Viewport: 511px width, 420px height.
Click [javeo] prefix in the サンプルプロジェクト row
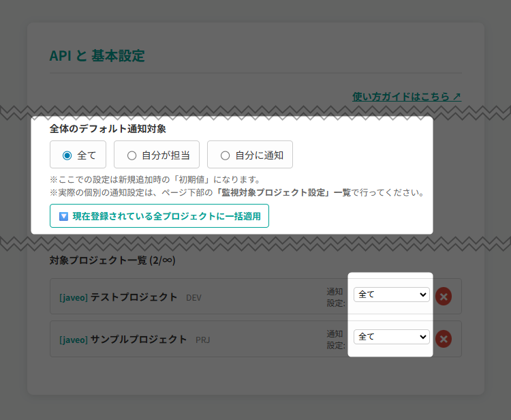point(74,340)
